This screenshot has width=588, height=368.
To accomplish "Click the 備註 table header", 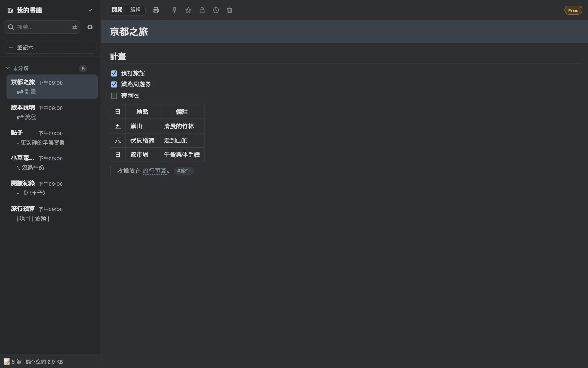I will pyautogui.click(x=182, y=112).
